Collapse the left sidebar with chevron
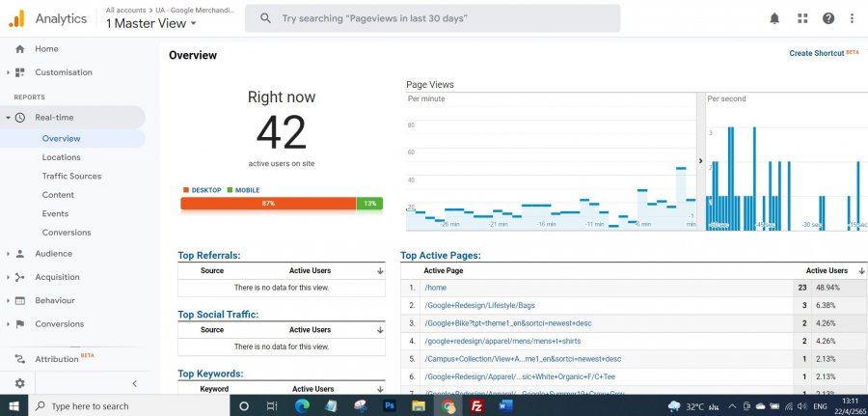868x416 pixels. [134, 383]
